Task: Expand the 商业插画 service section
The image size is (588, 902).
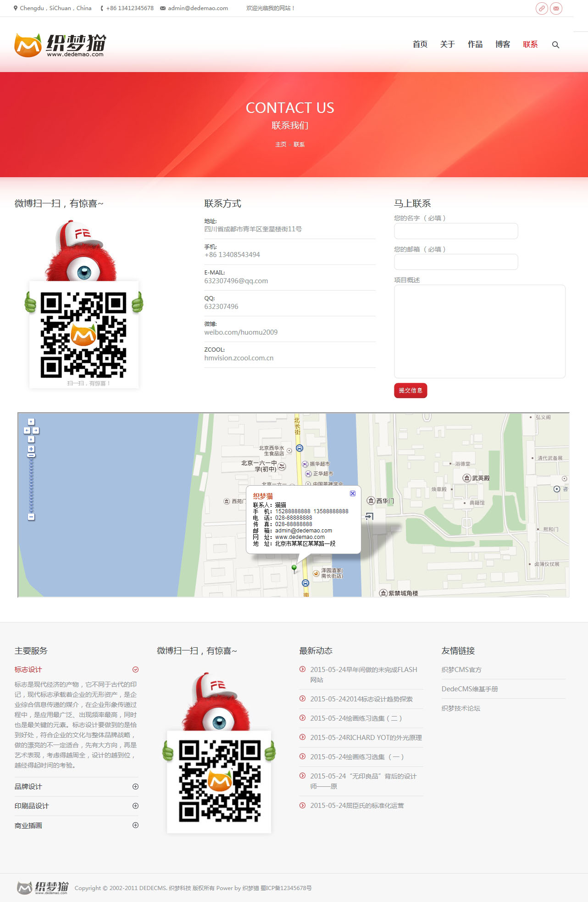Action: (135, 825)
